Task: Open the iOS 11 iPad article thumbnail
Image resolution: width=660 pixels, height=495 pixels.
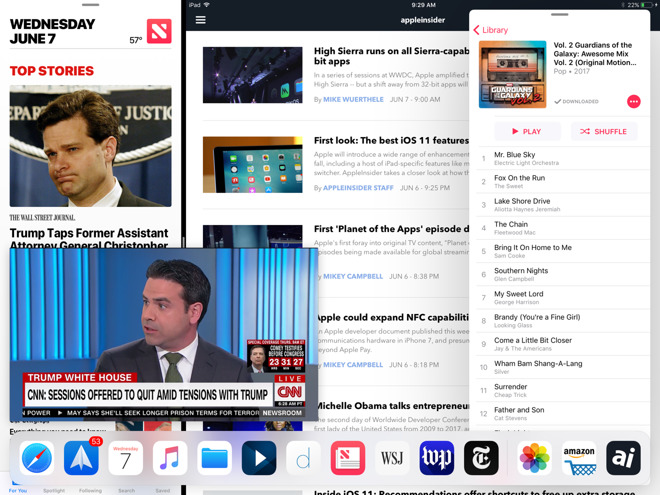Action: 253,164
